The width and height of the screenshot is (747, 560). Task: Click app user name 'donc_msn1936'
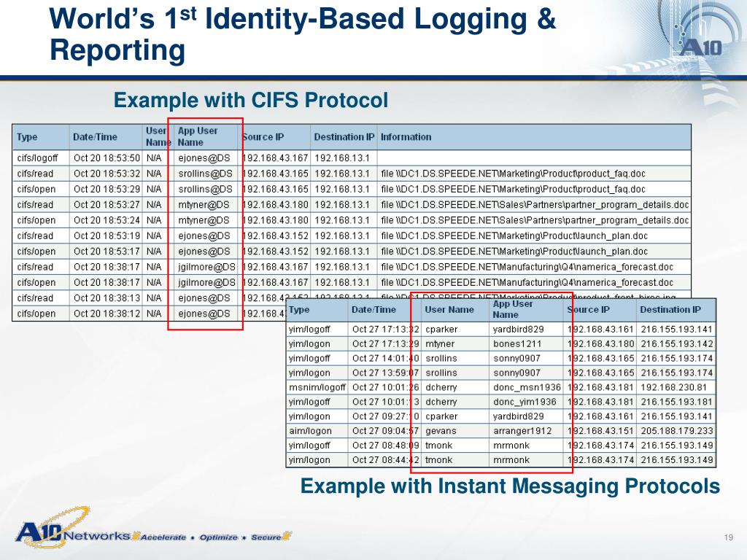tap(527, 388)
